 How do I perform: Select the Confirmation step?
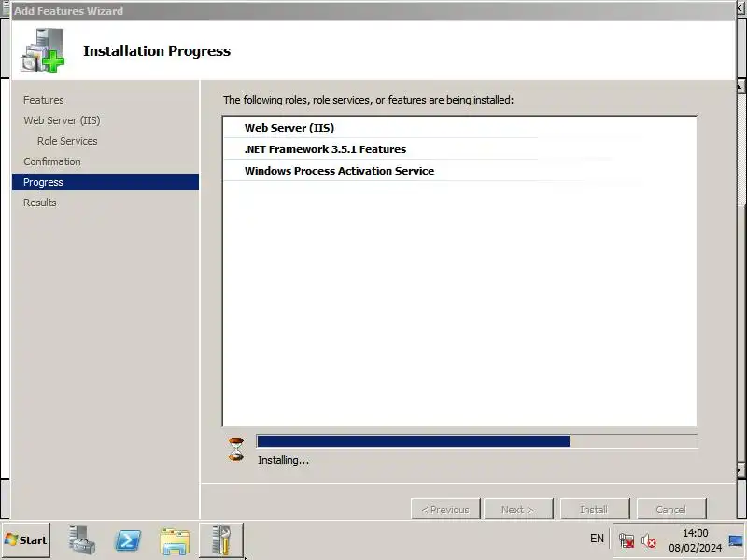[52, 161]
